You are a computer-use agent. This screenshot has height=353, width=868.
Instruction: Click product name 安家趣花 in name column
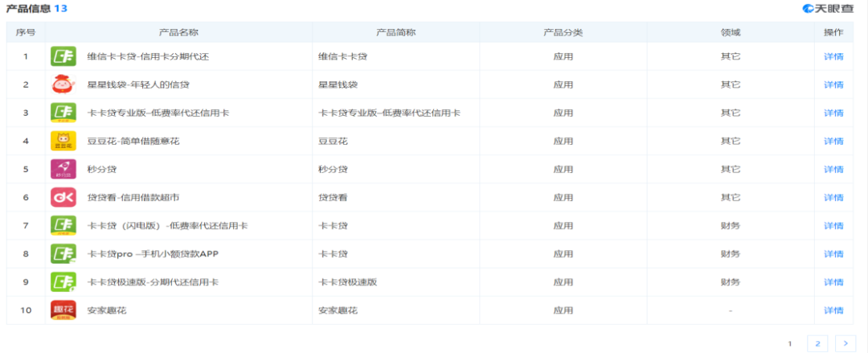coord(107,310)
